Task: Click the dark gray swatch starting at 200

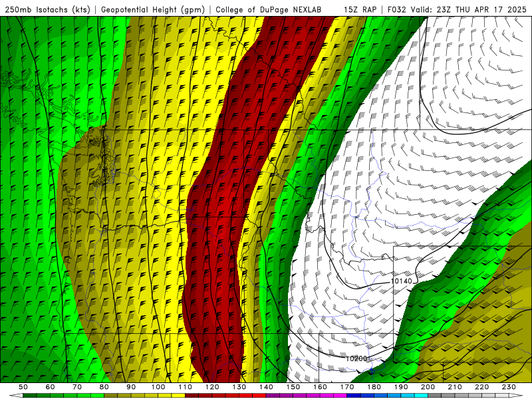Action: click(x=435, y=396)
